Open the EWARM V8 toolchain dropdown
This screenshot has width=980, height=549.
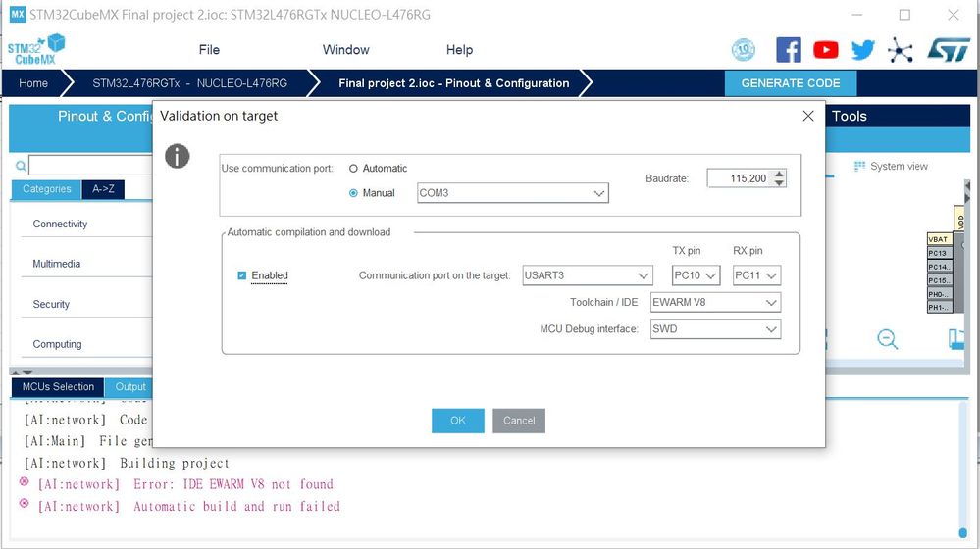(715, 302)
